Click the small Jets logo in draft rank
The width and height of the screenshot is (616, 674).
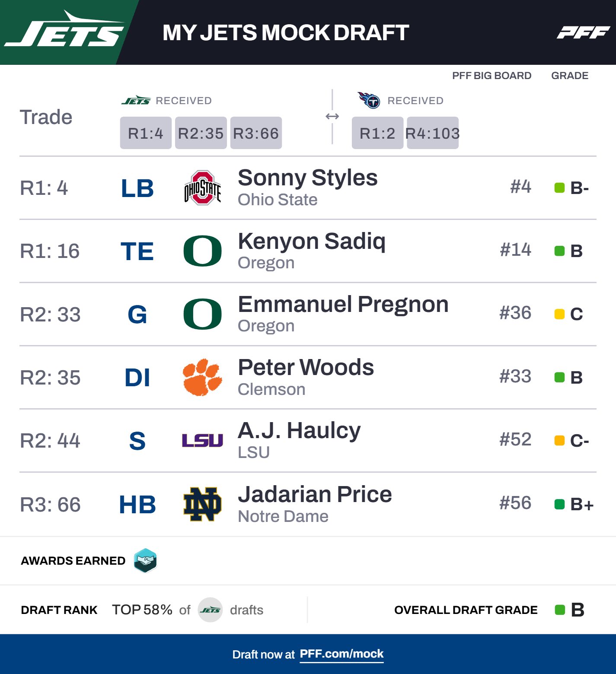coord(210,610)
